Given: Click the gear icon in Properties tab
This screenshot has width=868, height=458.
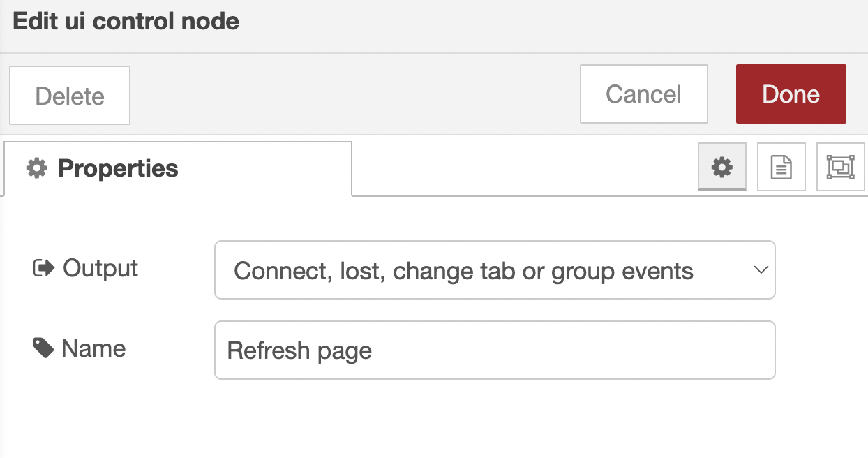Looking at the screenshot, I should tap(36, 168).
